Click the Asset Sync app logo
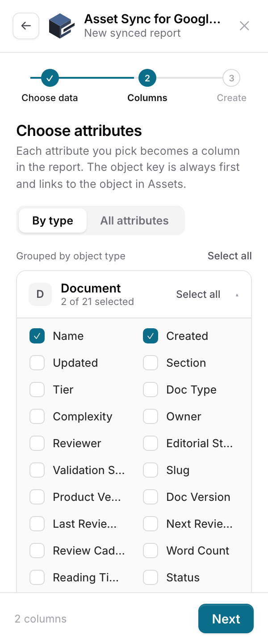Screen dimensions: 268x644 [61, 26]
